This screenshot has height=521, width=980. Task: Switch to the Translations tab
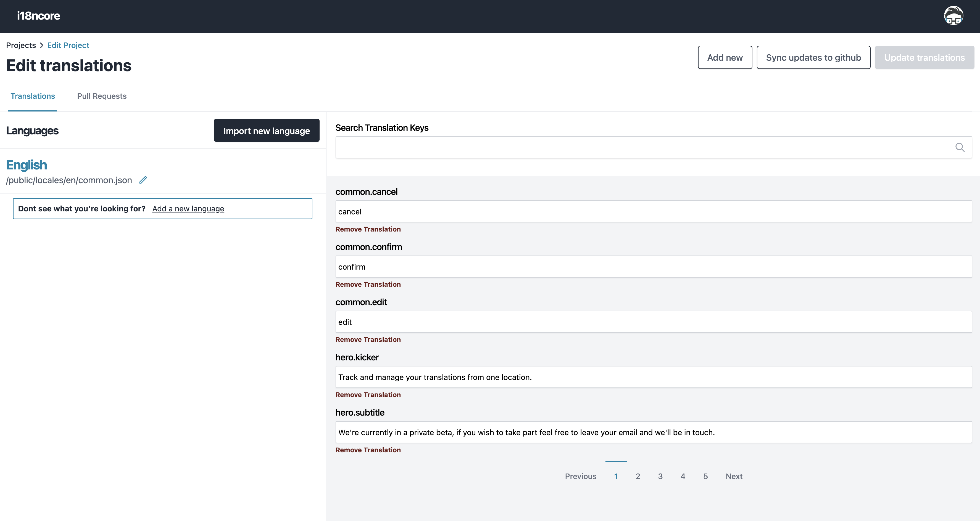coord(33,96)
